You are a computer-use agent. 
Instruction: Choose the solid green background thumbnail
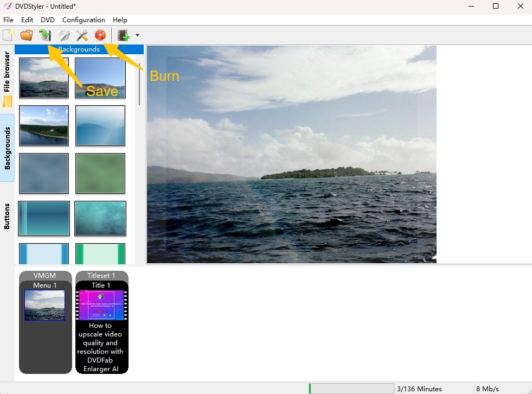pos(100,173)
